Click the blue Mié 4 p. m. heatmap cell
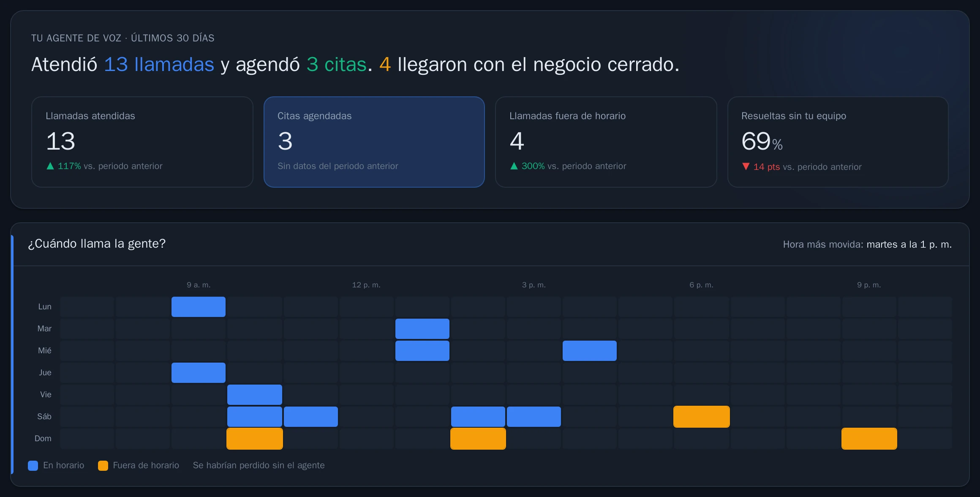 pos(590,351)
